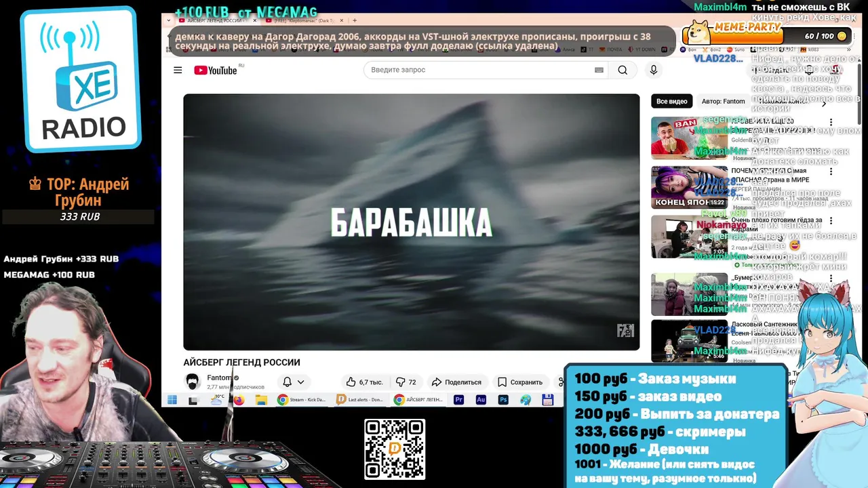This screenshot has width=868, height=488.
Task: Open the Бумер girl thumbnail video
Action: point(689,294)
